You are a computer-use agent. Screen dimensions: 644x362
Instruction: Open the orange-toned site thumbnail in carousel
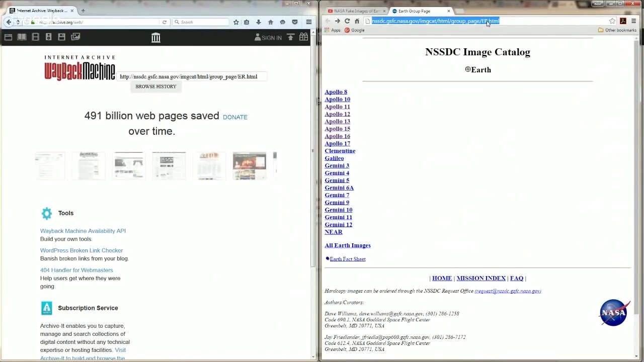tap(249, 166)
